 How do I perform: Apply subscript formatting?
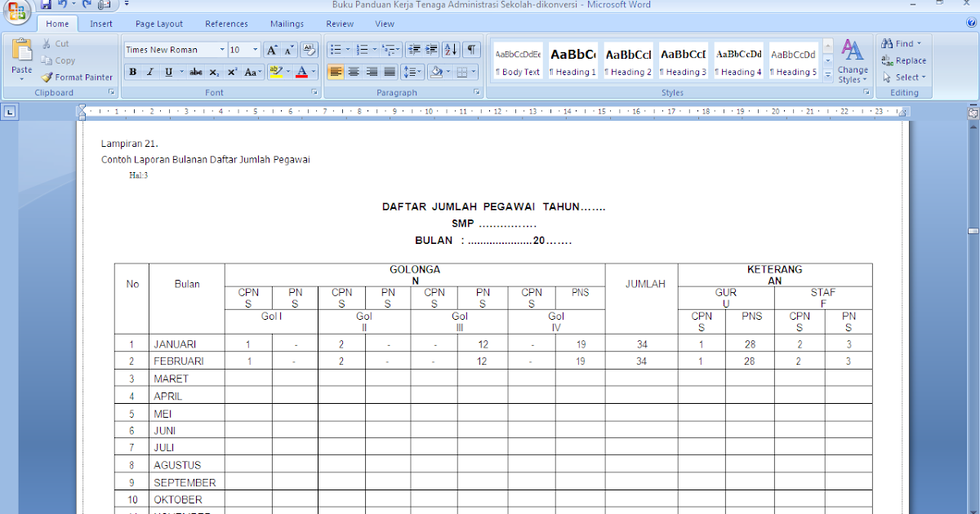(213, 72)
